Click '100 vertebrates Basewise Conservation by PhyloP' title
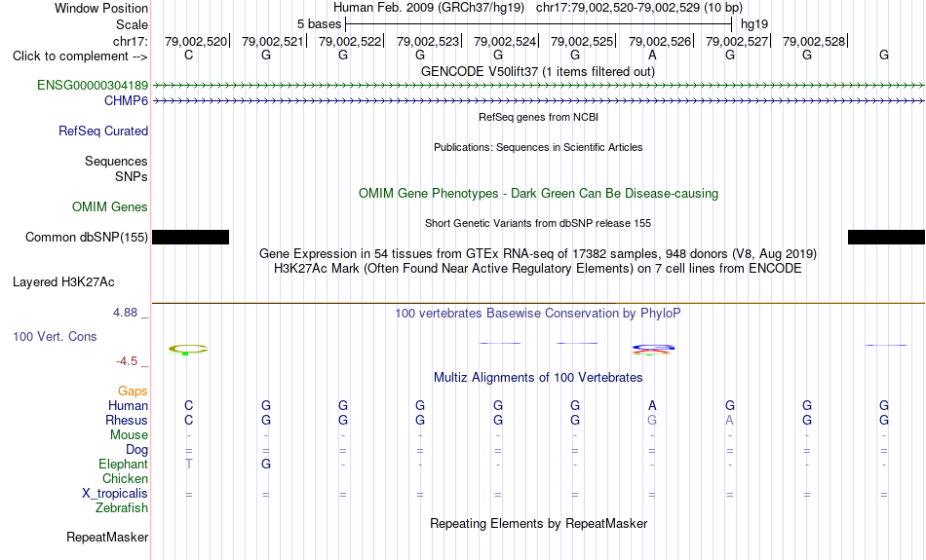Image resolution: width=926 pixels, height=560 pixels. [538, 314]
